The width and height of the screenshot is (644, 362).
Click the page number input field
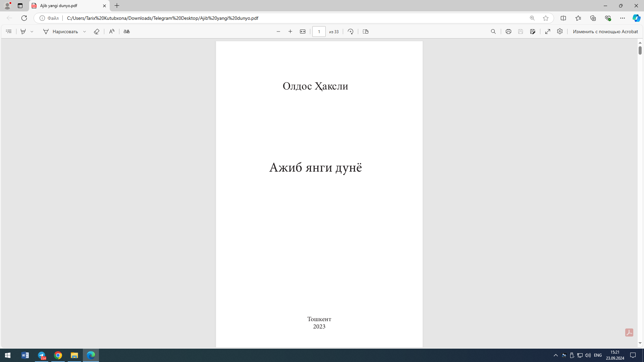point(319,32)
